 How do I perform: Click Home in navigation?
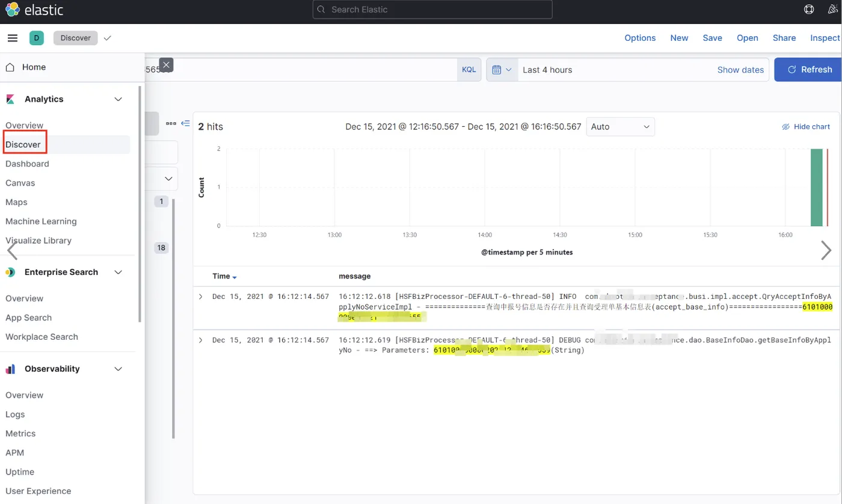click(x=34, y=67)
